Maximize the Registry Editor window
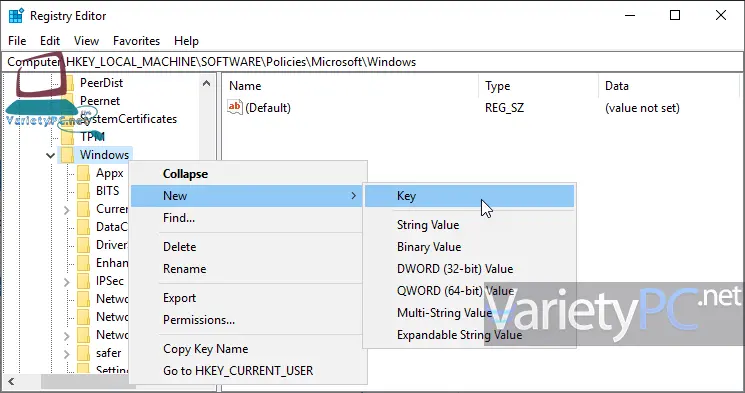This screenshot has height=393, width=745. 675,15
